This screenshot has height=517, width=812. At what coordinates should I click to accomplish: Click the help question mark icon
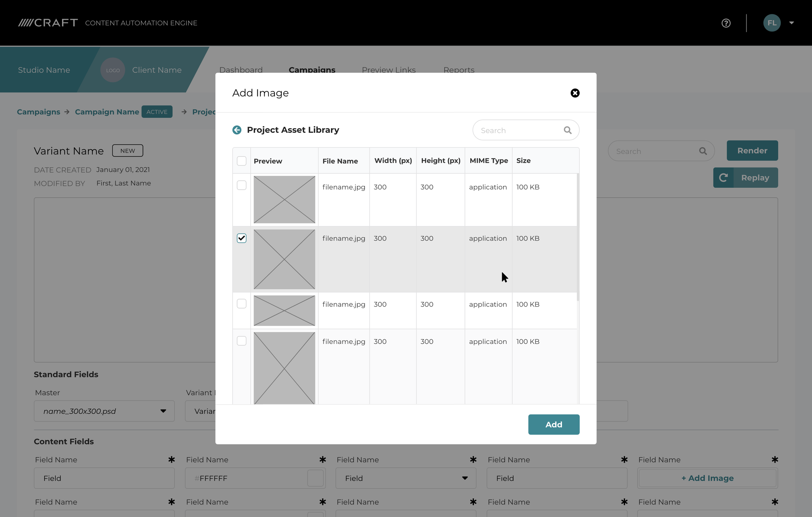pos(726,23)
